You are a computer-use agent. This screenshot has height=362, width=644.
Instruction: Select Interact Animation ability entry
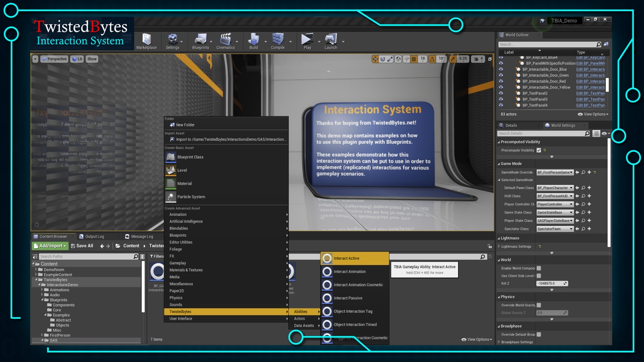click(x=355, y=271)
